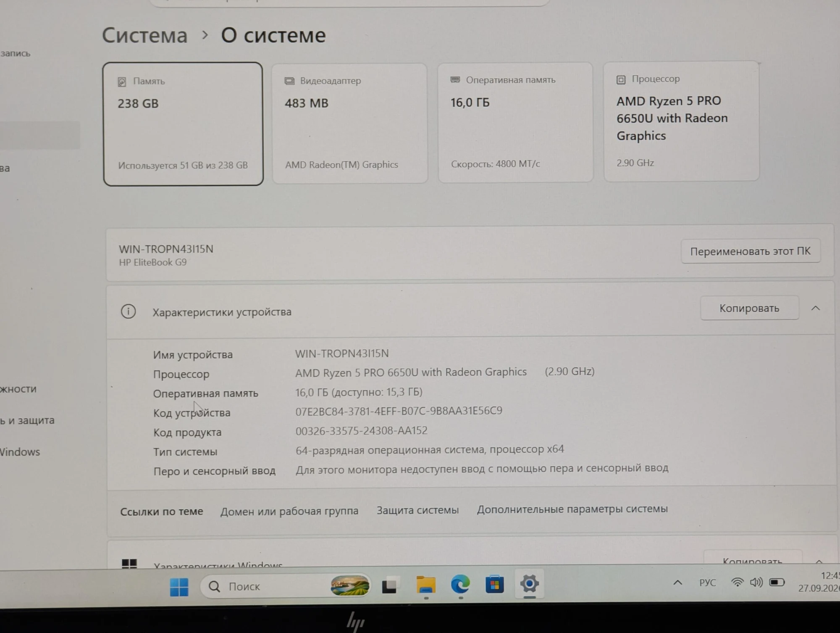840x633 pixels.
Task: Collapse the Характеристики устройства section
Action: tap(816, 308)
